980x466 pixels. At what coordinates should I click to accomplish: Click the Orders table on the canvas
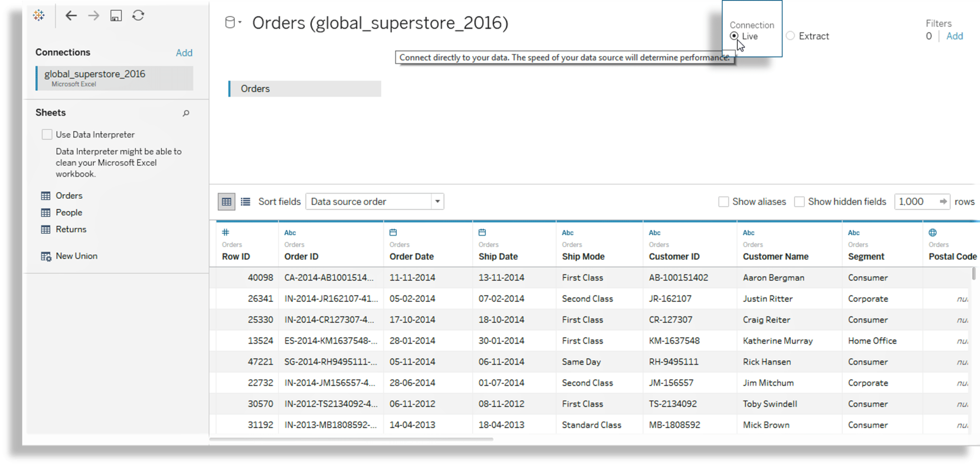(x=305, y=89)
